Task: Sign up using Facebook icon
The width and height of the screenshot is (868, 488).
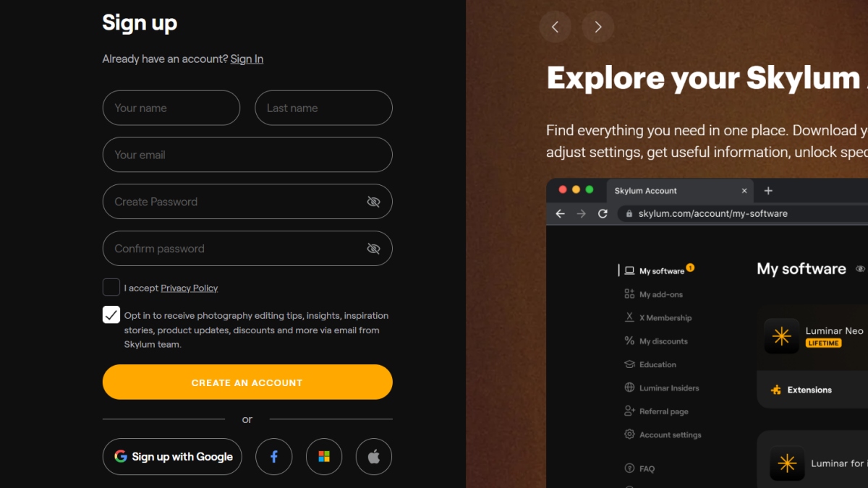Action: (x=274, y=456)
